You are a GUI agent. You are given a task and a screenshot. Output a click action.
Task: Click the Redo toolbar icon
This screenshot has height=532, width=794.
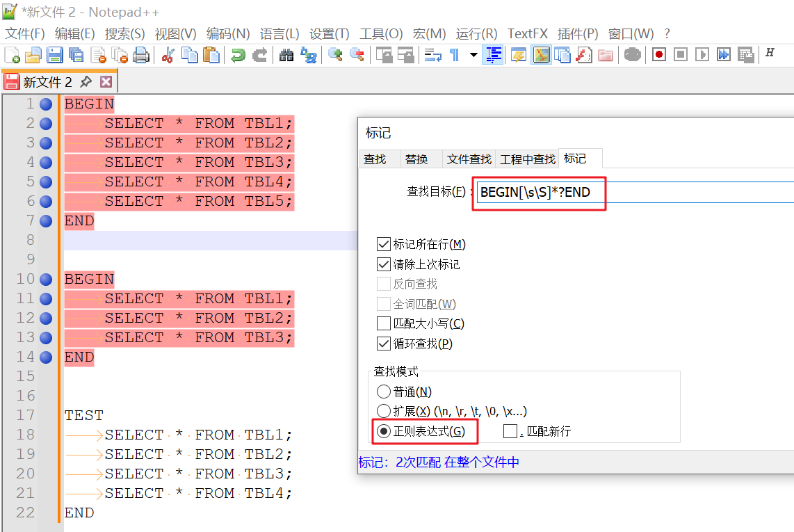[260, 55]
